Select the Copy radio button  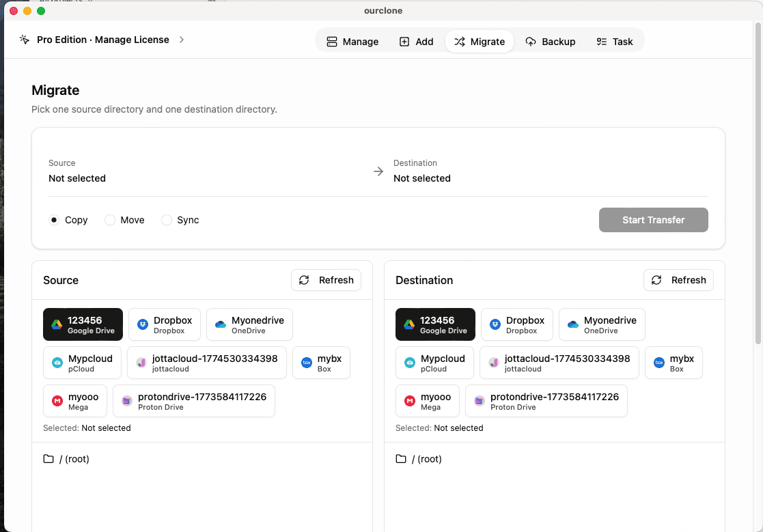pyautogui.click(x=55, y=220)
